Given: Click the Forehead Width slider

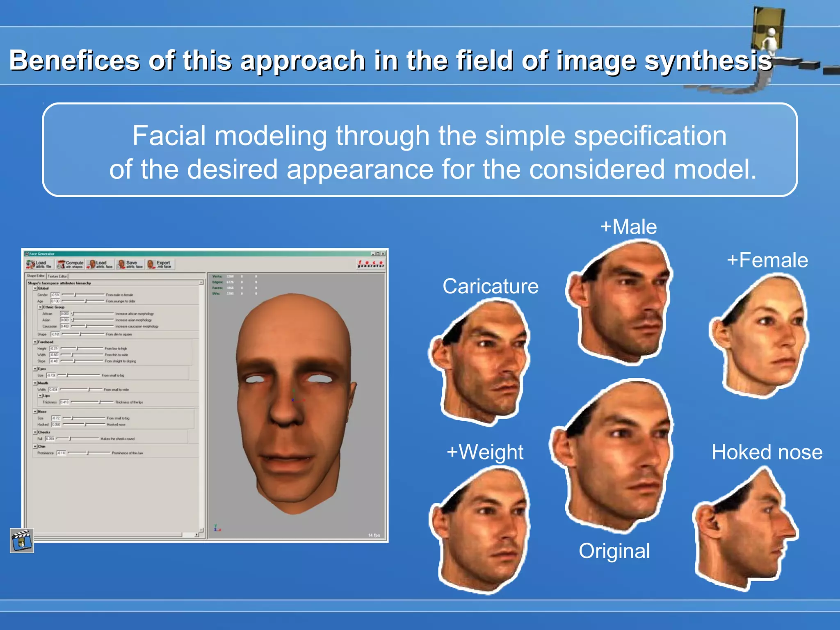Looking at the screenshot, I should (82, 355).
